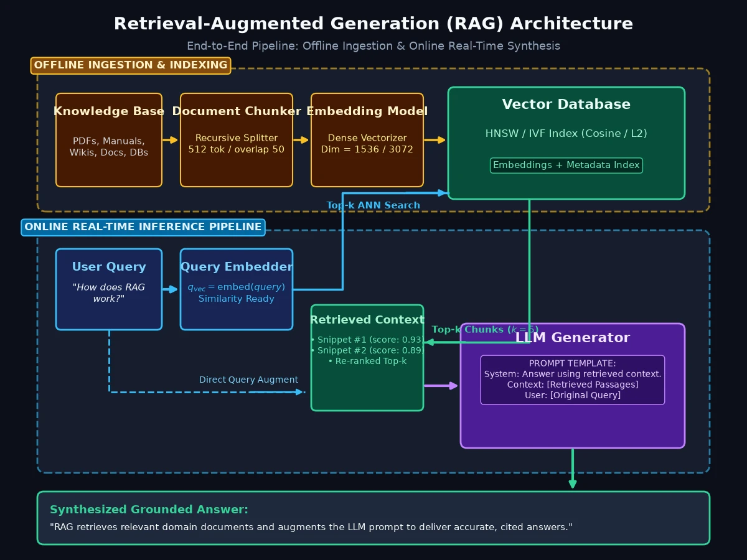Viewport: 747px width, 560px height.
Task: Click 'Dim = 1536 / 3072' text
Action: click(x=367, y=149)
